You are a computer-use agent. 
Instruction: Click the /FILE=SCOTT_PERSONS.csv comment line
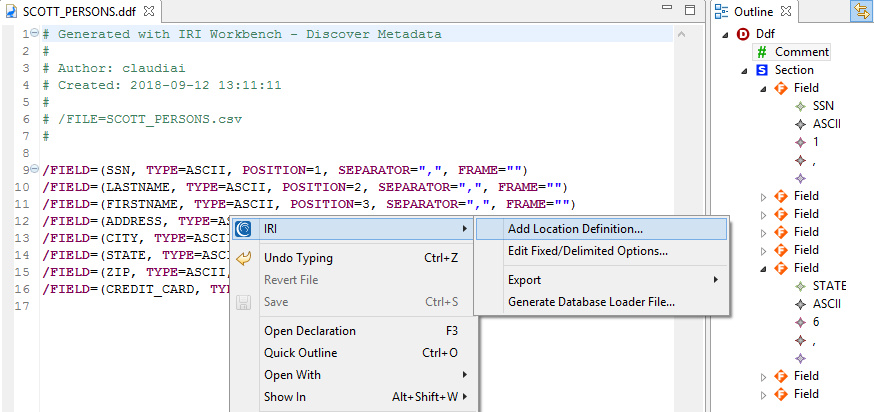(x=142, y=119)
